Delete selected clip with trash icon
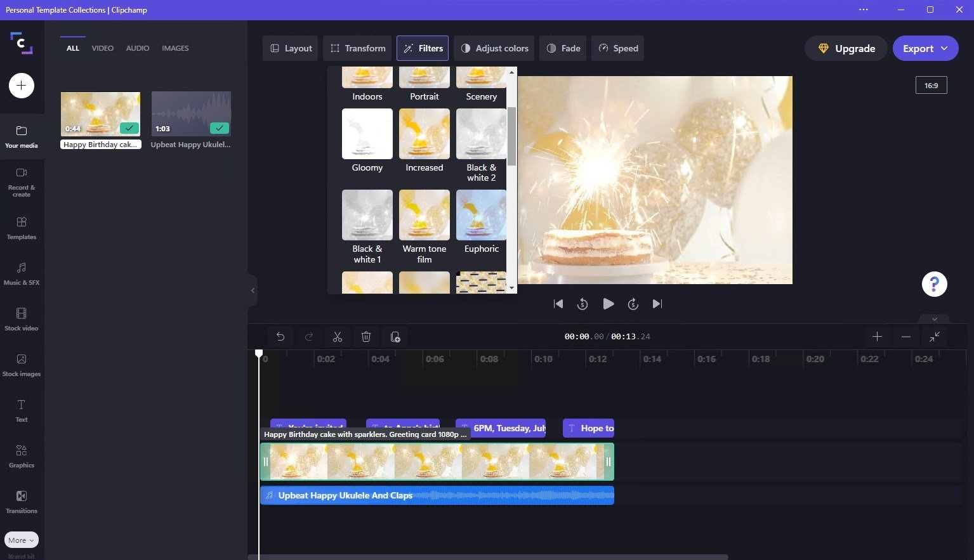This screenshot has height=560, width=974. tap(366, 337)
